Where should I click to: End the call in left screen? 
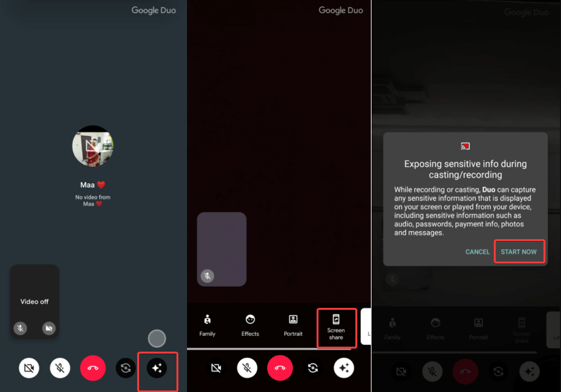click(93, 368)
